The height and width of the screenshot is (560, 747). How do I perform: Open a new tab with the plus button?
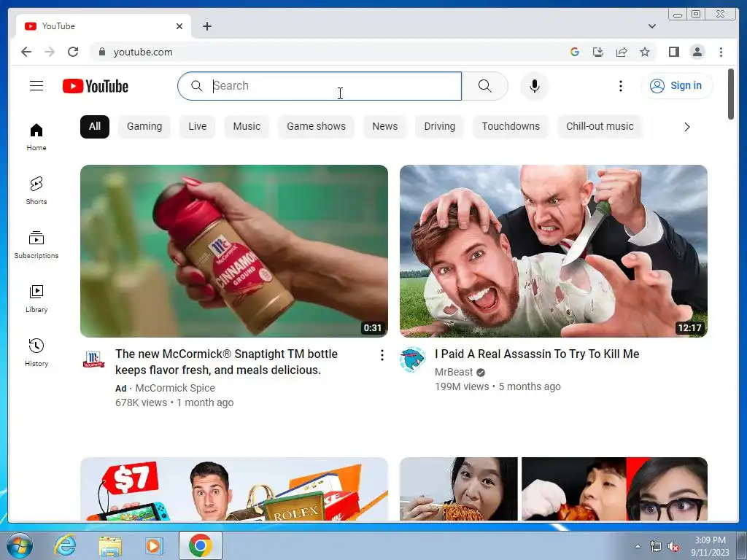(x=206, y=26)
